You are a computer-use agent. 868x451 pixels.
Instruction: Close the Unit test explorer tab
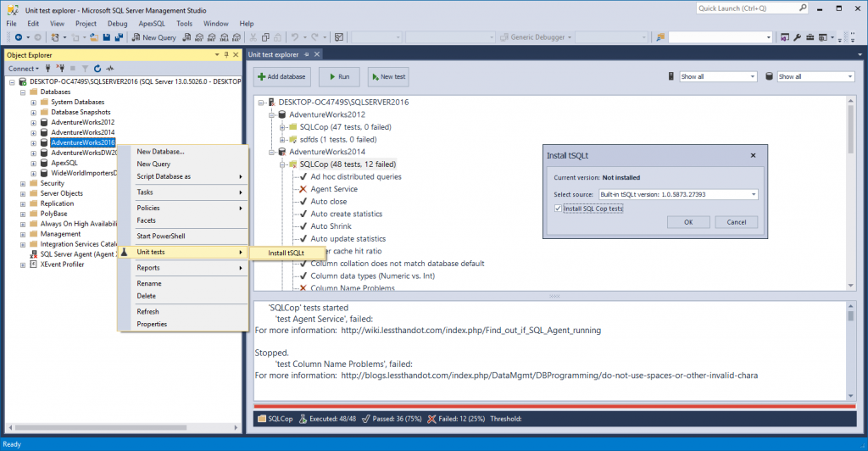318,53
